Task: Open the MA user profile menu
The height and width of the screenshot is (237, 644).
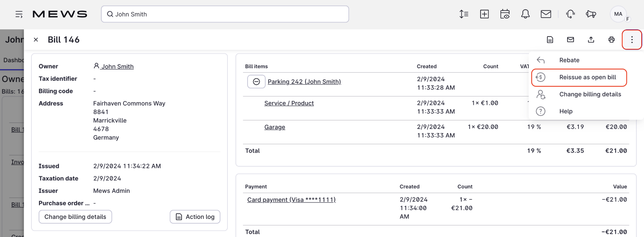Action: click(618, 14)
